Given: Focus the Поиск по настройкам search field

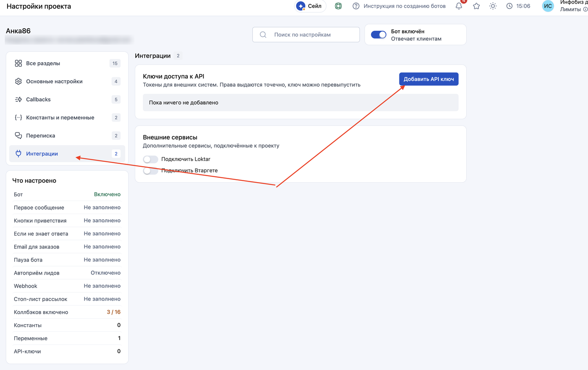Looking at the screenshot, I should 306,34.
